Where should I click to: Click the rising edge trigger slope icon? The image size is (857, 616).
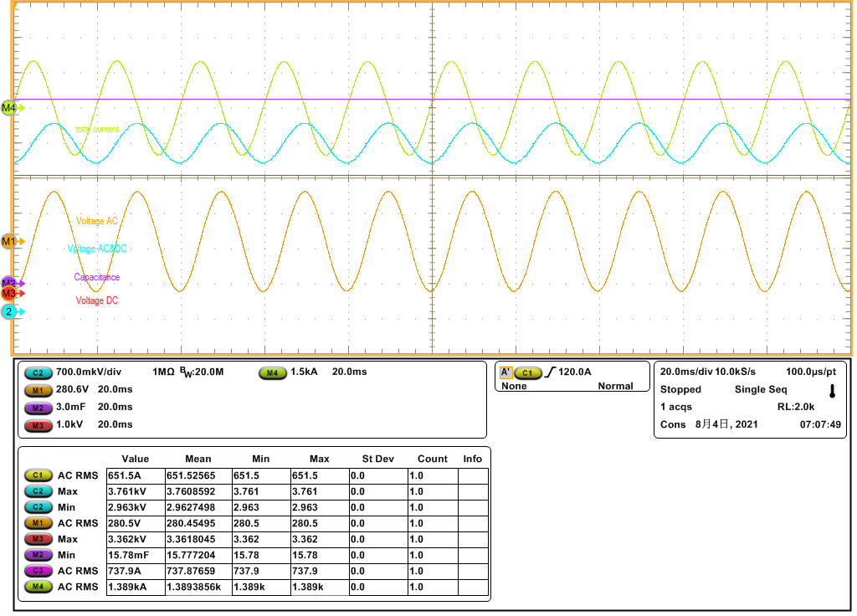tap(550, 372)
